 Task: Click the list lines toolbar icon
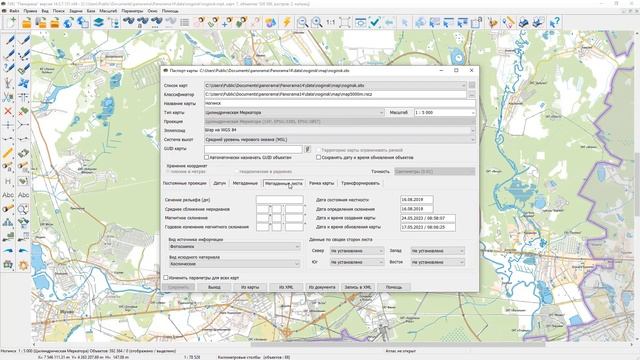[x=184, y=22]
